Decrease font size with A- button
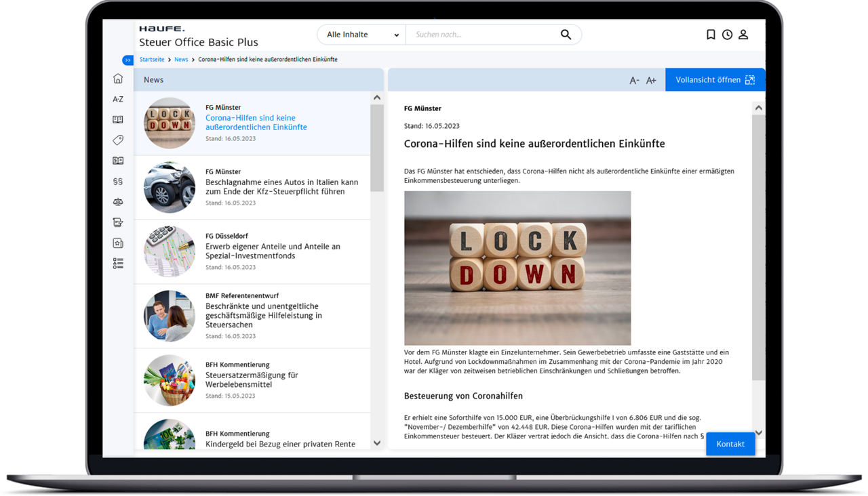 tap(634, 81)
